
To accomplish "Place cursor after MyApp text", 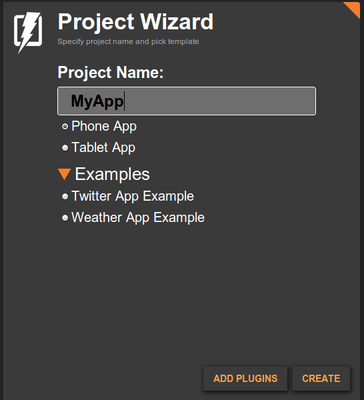I will (x=125, y=101).
